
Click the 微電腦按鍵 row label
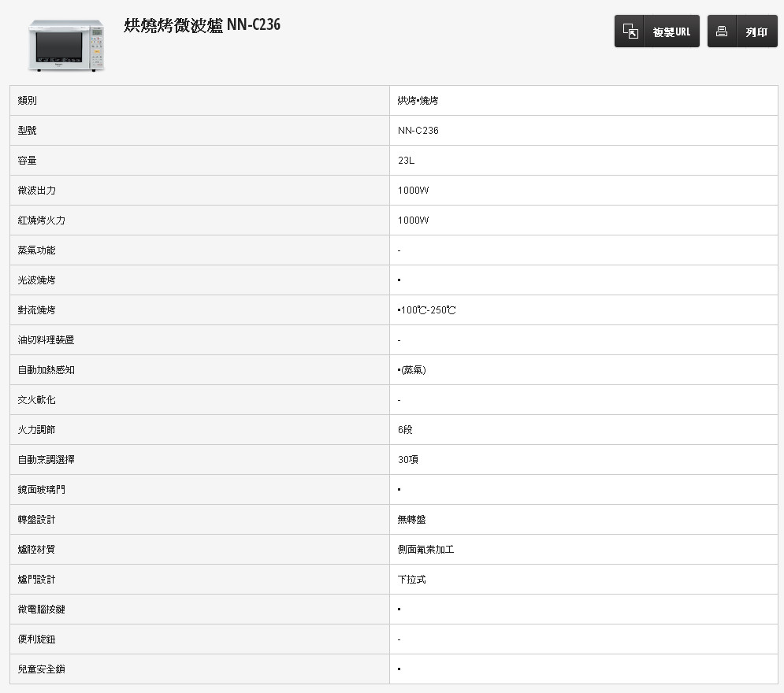pos(42,610)
